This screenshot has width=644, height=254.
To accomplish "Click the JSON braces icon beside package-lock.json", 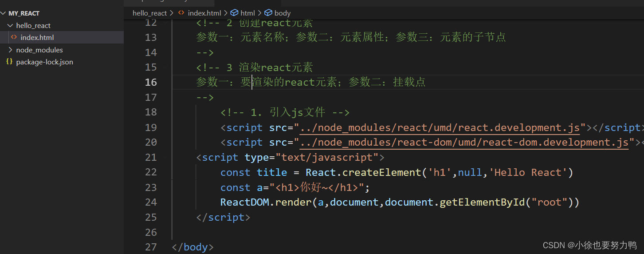I will pos(9,62).
